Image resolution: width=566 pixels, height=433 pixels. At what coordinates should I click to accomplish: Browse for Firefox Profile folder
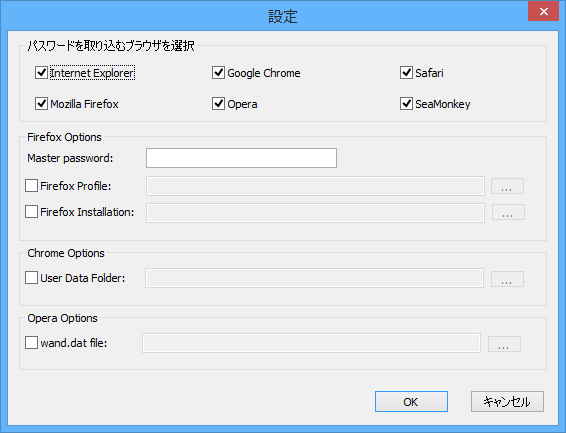click(507, 186)
